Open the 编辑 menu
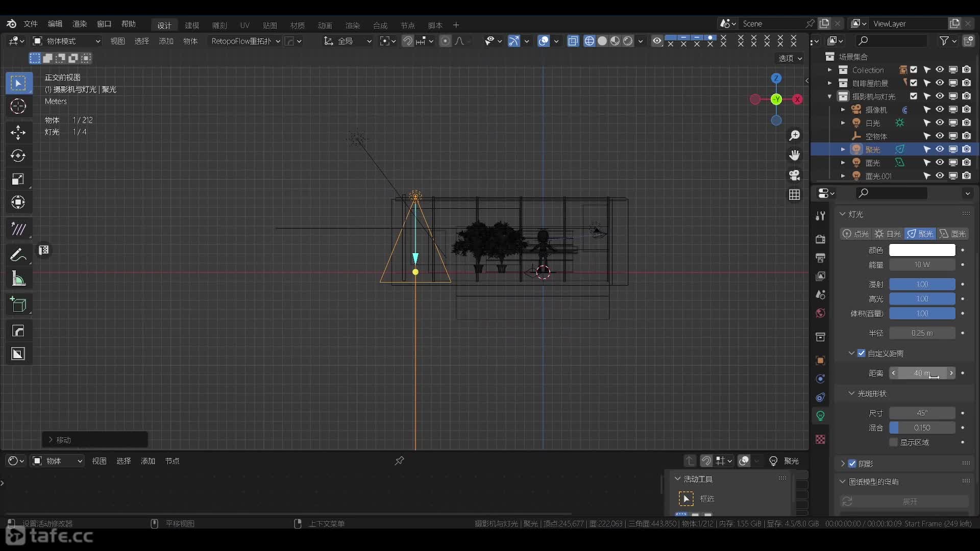The image size is (980, 551). [55, 24]
